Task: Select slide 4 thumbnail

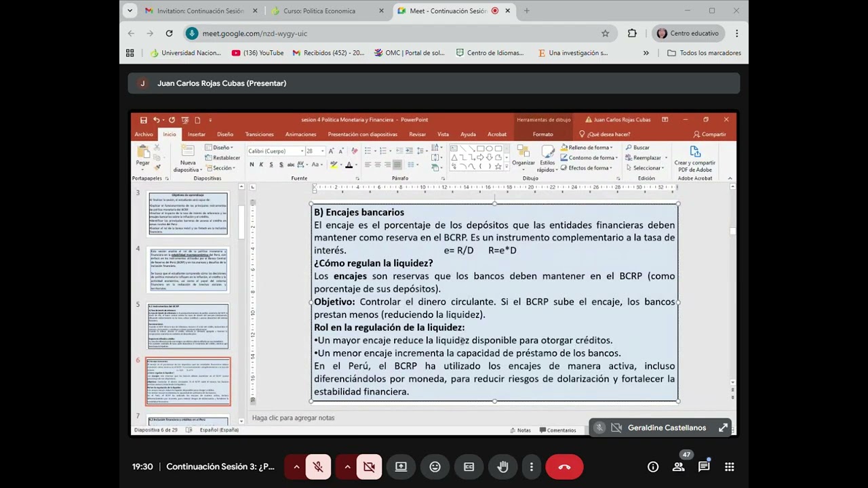Action: click(x=189, y=270)
